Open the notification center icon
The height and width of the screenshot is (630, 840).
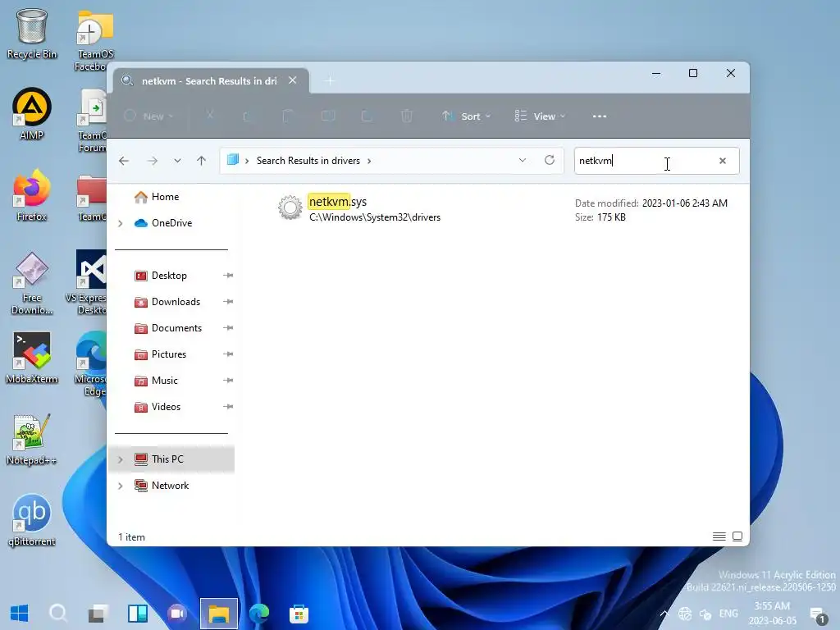[818, 614]
